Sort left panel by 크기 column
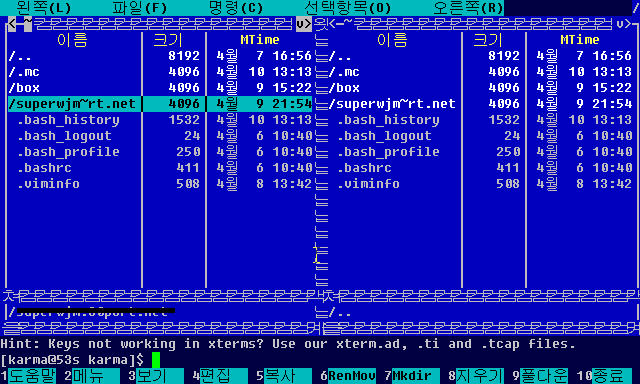Viewport: 640px width, 384px height. point(168,40)
